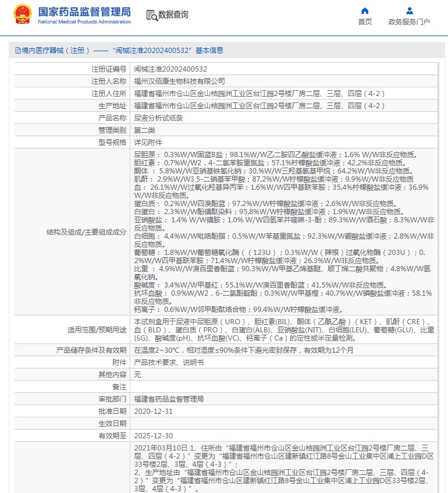448x493 pixels.
Task: Click the 生产地址 address value
Action: point(259,106)
